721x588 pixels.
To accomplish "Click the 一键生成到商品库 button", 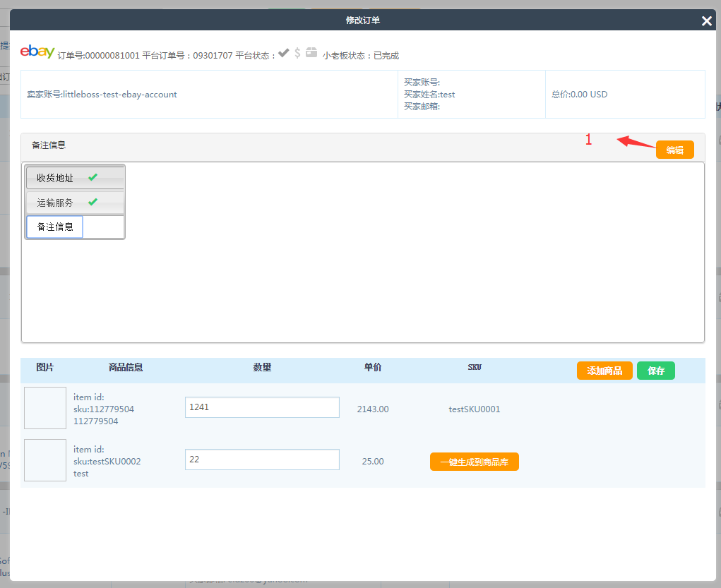I will click(x=474, y=462).
